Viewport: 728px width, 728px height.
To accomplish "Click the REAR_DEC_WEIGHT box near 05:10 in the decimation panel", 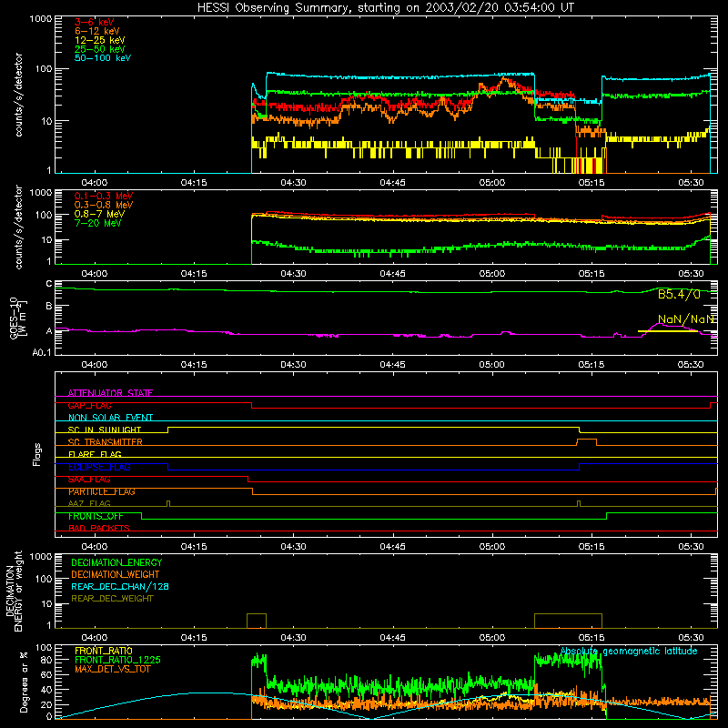I will [x=568, y=621].
